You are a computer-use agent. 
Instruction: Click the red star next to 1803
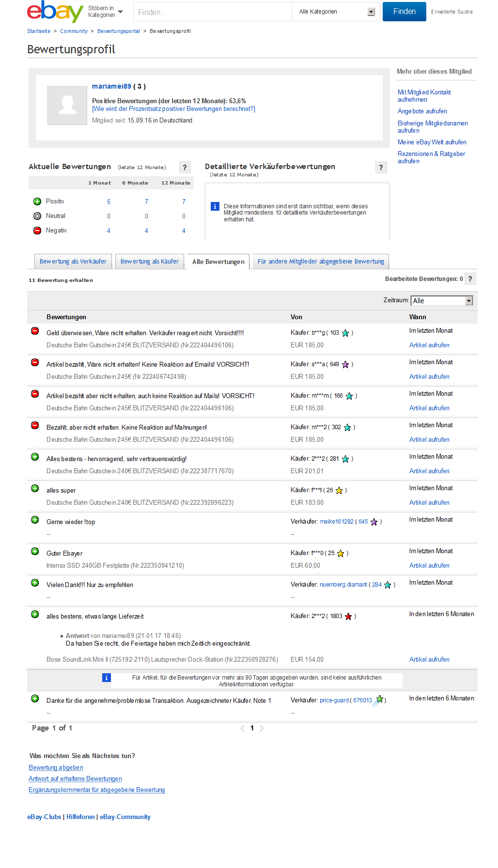click(348, 617)
